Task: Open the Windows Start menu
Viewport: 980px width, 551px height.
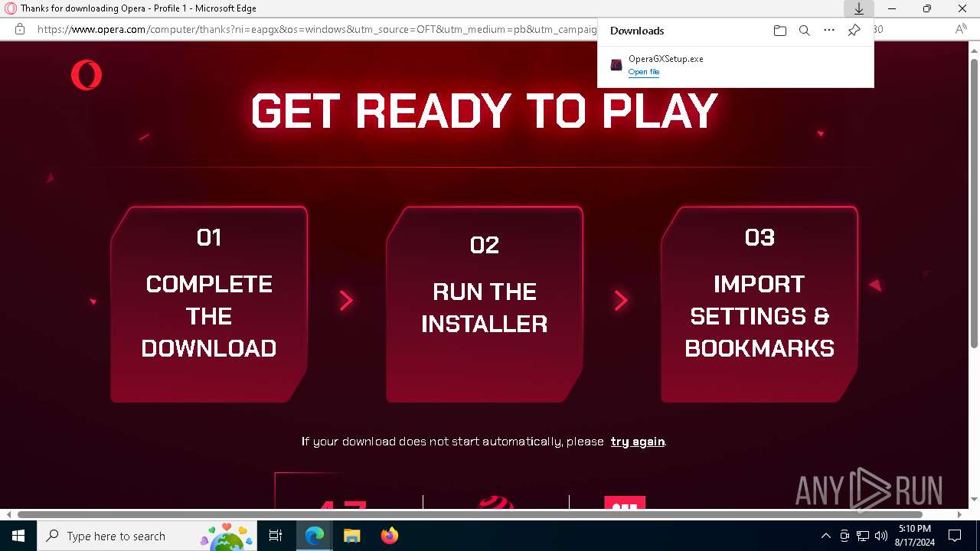Action: [18, 536]
